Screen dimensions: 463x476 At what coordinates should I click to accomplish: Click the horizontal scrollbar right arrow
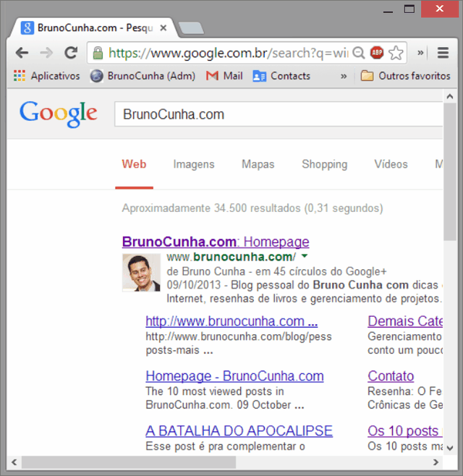point(436,462)
